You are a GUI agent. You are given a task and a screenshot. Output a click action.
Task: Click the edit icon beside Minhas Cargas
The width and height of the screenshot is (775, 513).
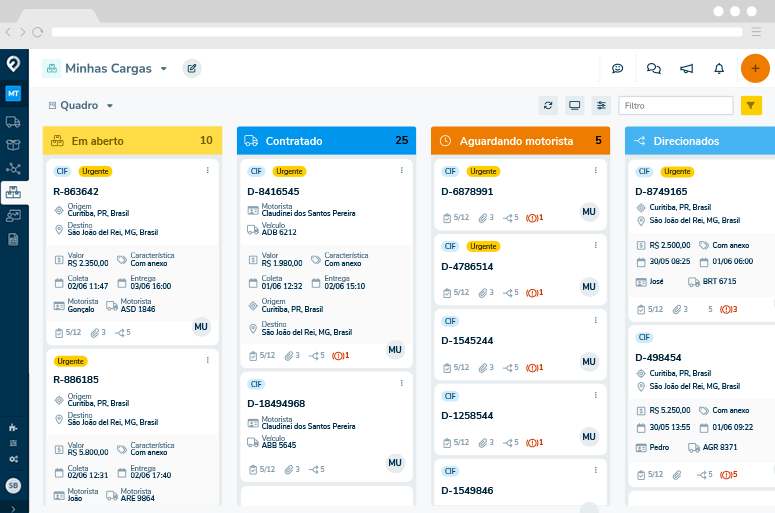point(192,69)
